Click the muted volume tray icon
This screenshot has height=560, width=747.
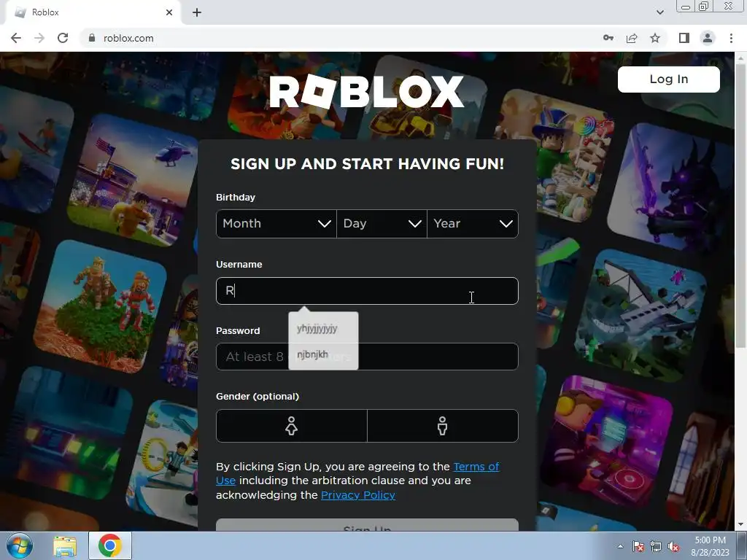pyautogui.click(x=673, y=546)
